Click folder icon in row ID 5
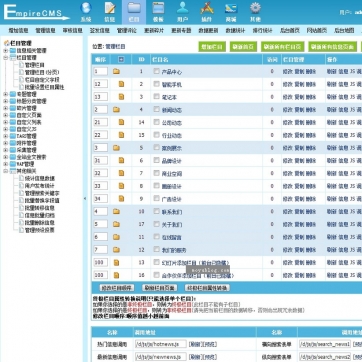The height and width of the screenshot is (362, 362). (x=116, y=148)
